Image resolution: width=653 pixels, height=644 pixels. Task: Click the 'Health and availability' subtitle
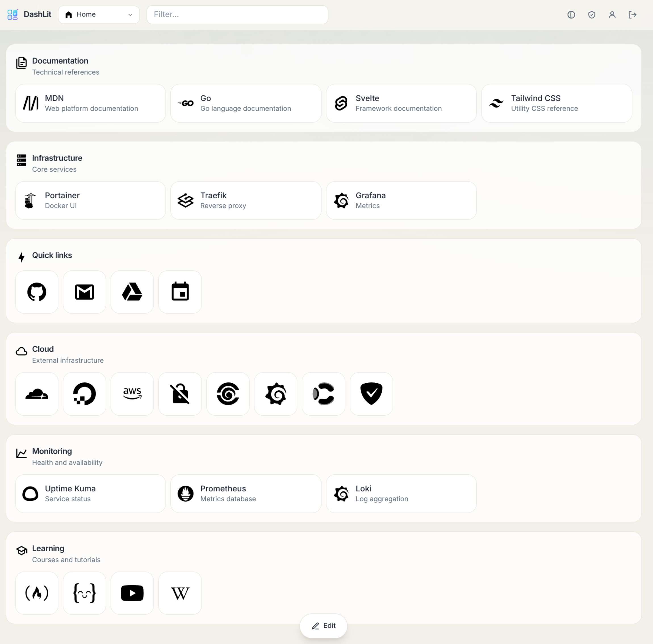67,463
